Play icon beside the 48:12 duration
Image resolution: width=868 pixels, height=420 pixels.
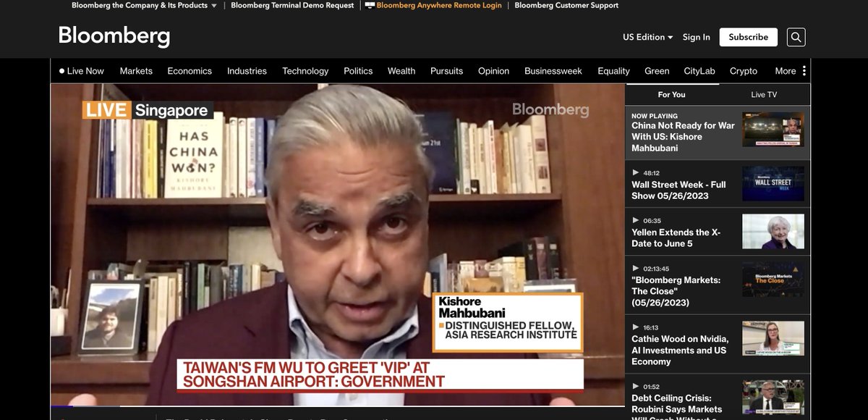[635, 173]
